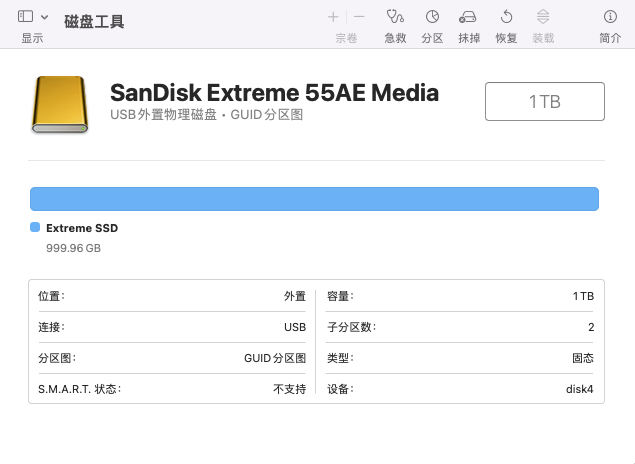635x464 pixels.
Task: Run 急救 First Aid stethoscope icon
Action: point(395,17)
